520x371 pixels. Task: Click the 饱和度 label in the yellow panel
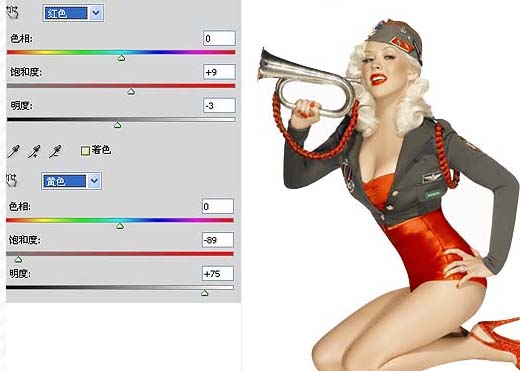(24, 240)
